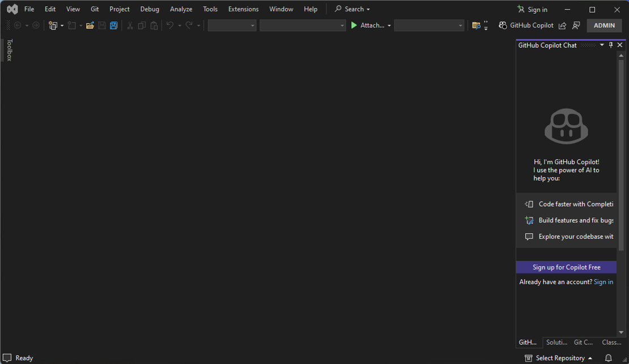Open the Edit menu

tap(50, 9)
